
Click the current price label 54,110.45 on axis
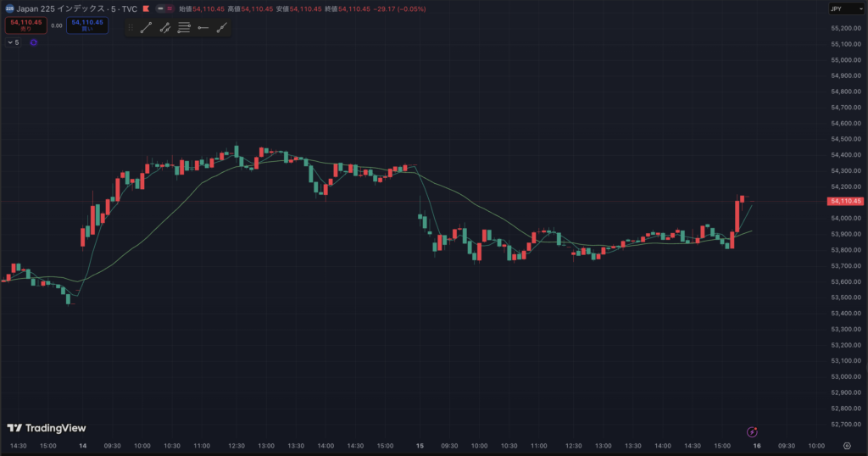pyautogui.click(x=844, y=201)
